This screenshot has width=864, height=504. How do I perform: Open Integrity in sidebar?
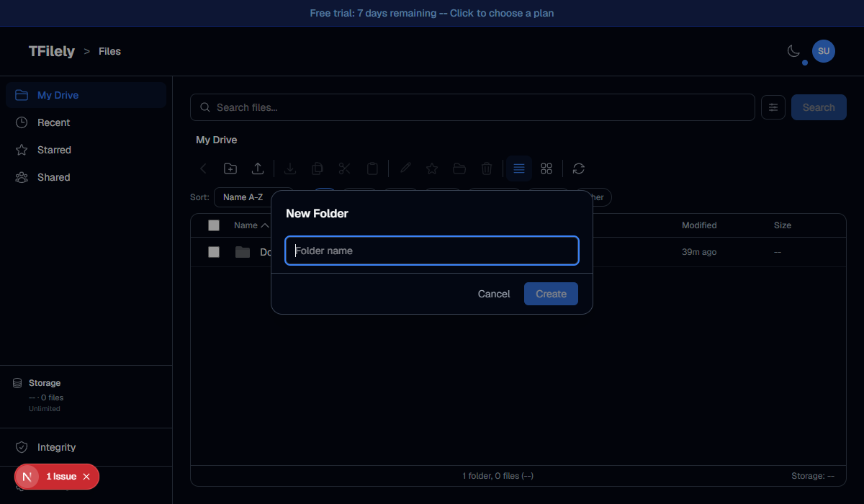[x=86, y=447]
